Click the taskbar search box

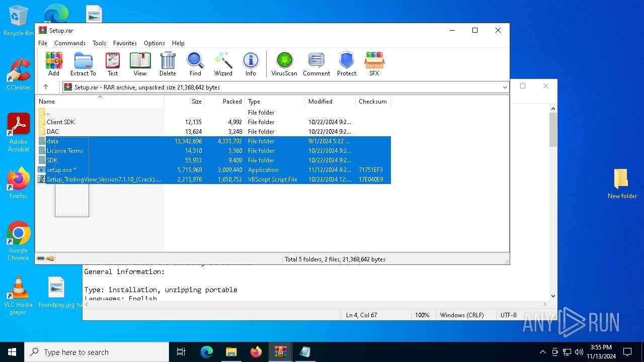[x=97, y=352]
